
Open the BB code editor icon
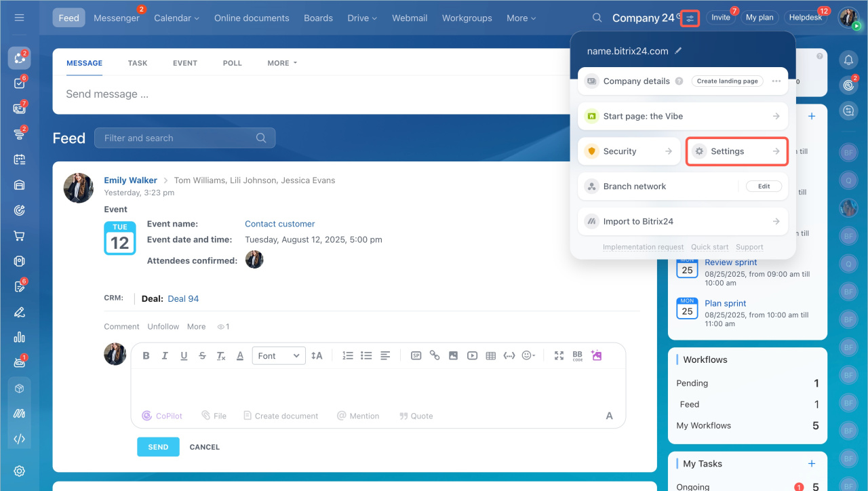click(x=577, y=355)
